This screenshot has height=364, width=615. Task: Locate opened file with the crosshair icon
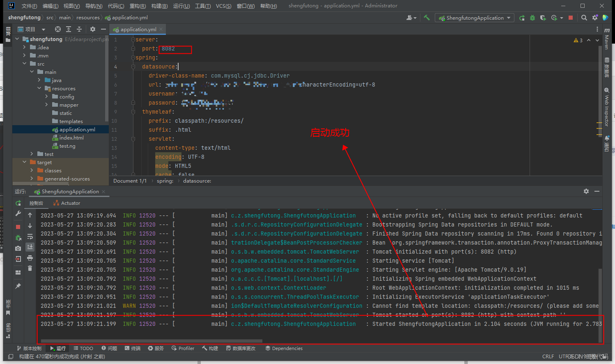58,29
